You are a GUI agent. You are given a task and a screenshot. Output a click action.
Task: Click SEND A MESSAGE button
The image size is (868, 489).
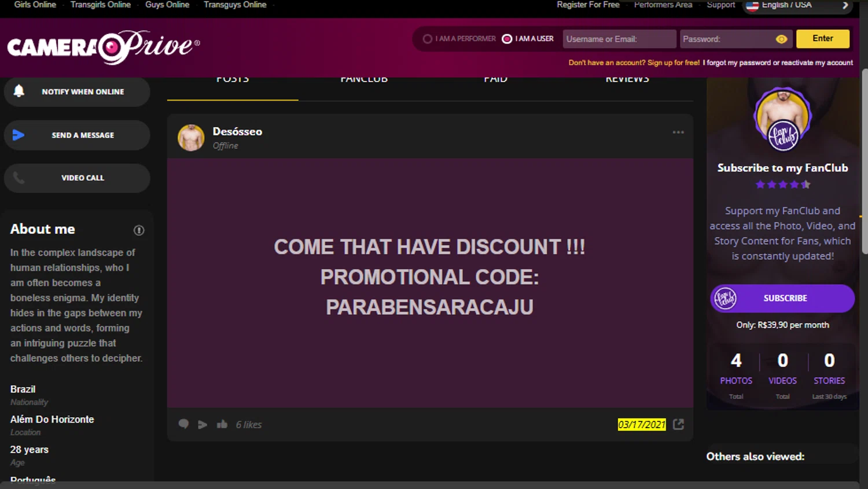77,135
